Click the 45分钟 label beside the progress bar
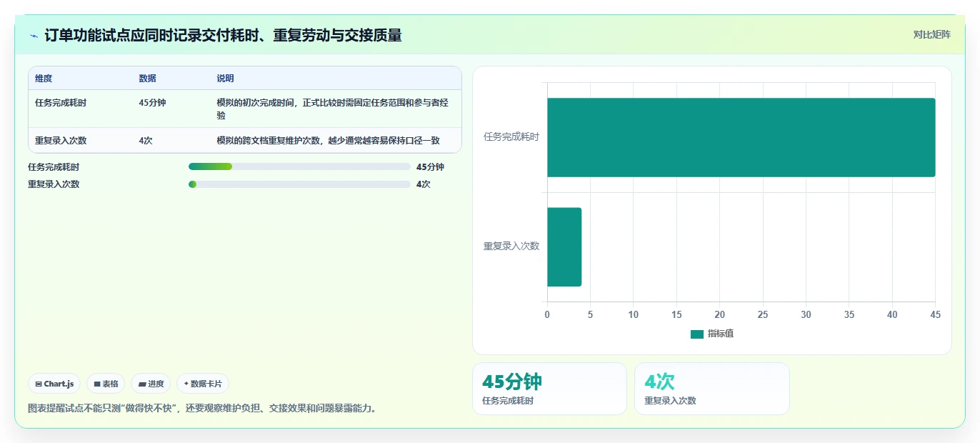980x443 pixels. tap(430, 166)
